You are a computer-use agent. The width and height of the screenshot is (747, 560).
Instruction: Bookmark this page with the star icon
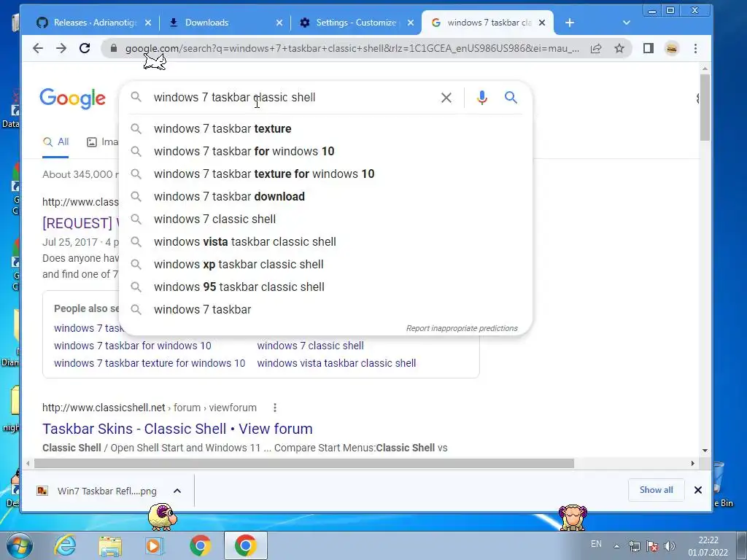click(x=619, y=48)
